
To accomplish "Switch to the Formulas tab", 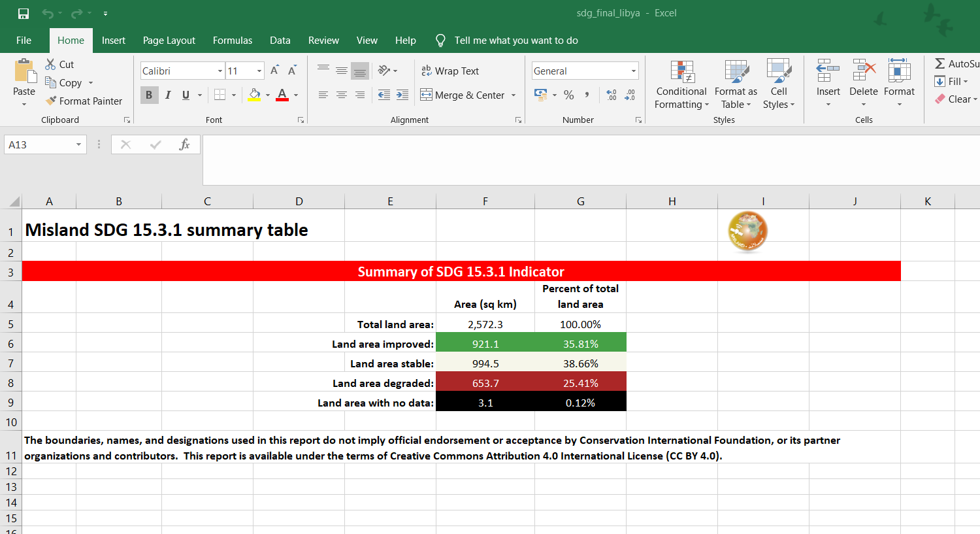I will (233, 40).
